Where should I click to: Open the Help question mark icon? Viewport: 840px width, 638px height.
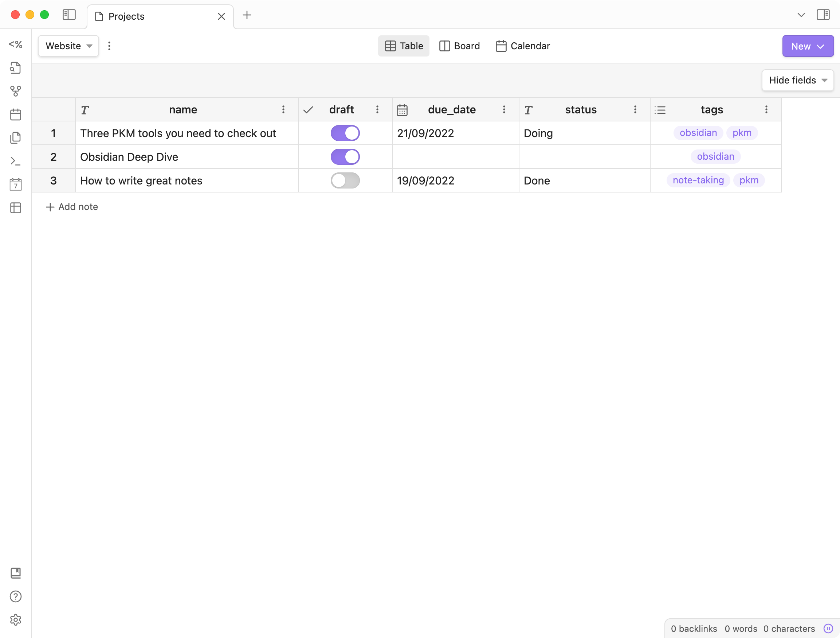point(16,596)
